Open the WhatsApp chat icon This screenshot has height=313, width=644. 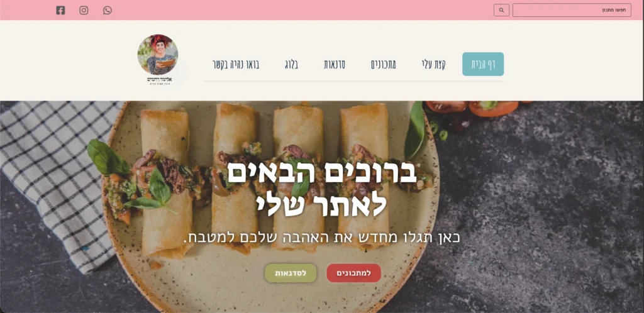pos(108,10)
